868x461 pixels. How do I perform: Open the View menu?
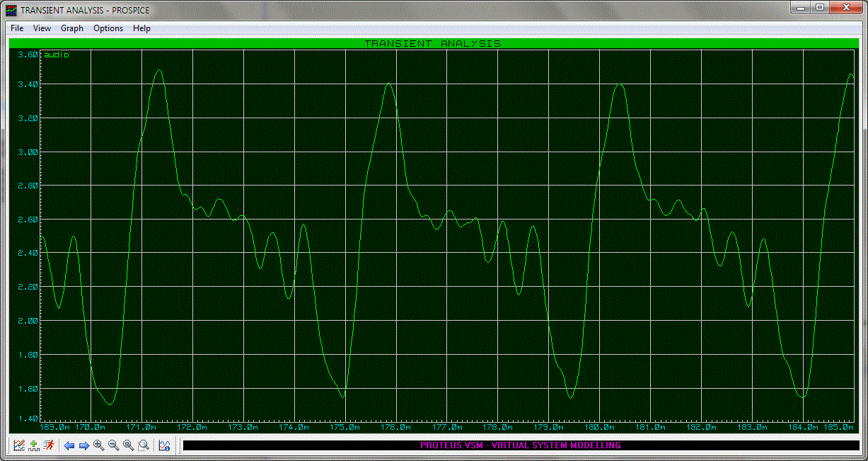42,28
